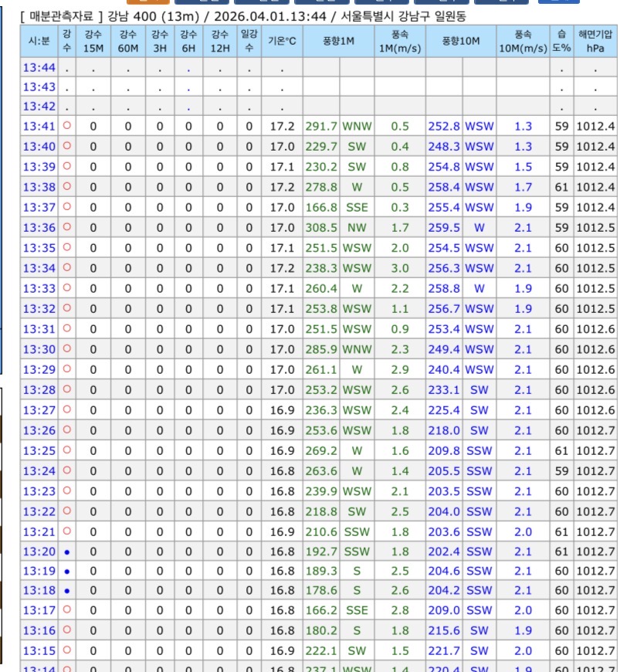Click the 강수 60M column header

pos(128,41)
